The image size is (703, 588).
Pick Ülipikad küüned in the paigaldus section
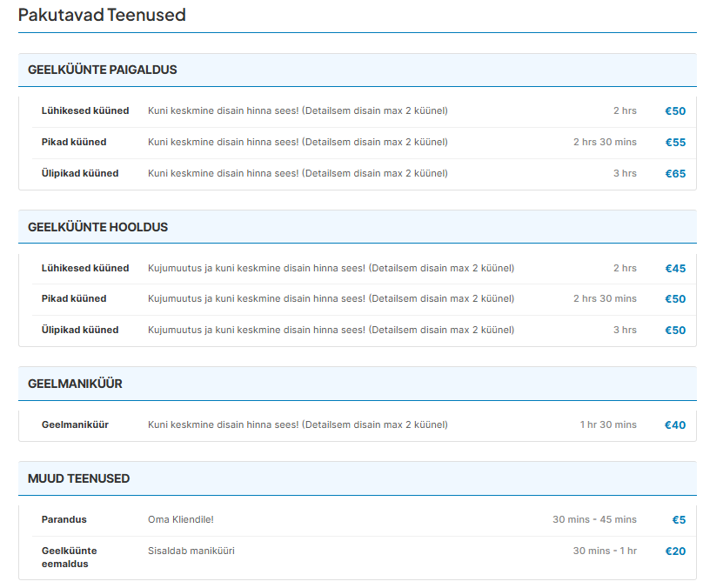(80, 173)
